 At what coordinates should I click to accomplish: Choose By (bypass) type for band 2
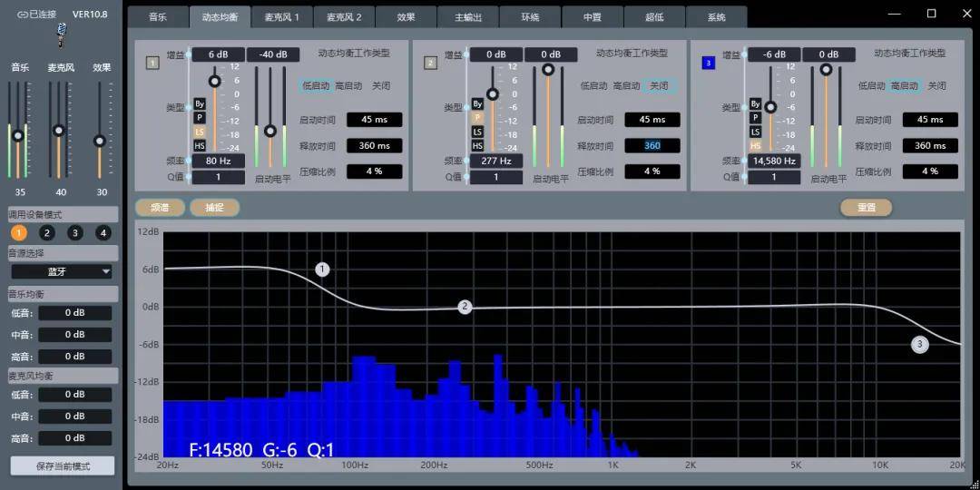pos(477,103)
